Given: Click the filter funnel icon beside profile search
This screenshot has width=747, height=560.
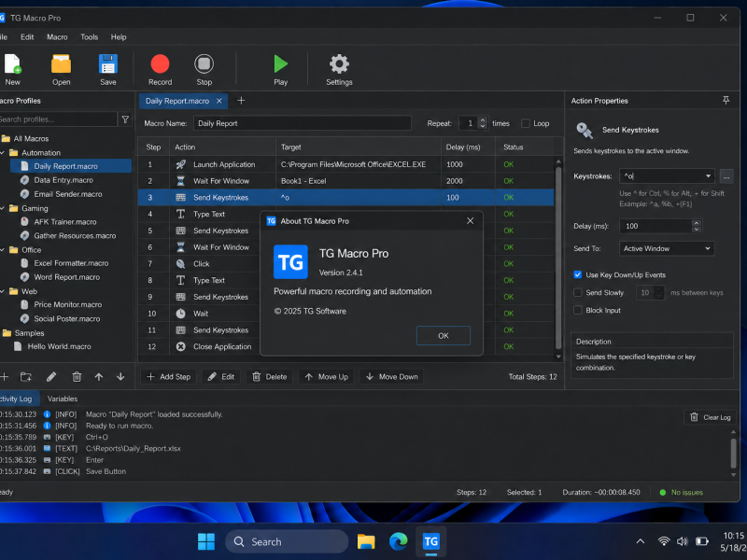Looking at the screenshot, I should click(125, 119).
